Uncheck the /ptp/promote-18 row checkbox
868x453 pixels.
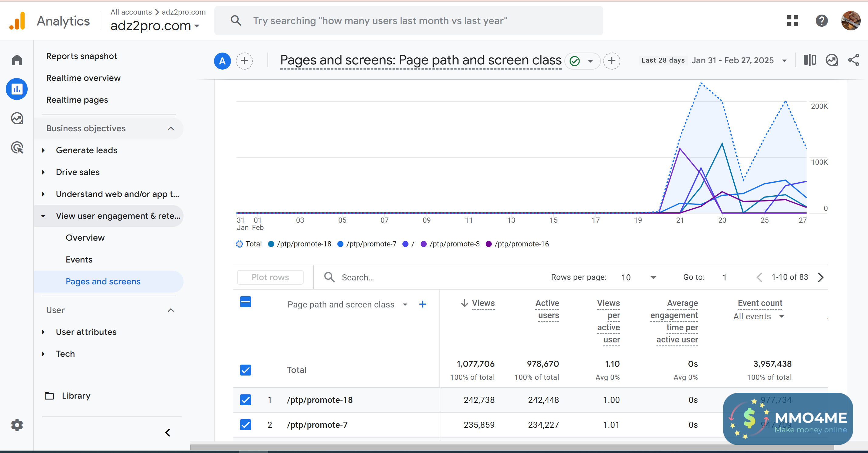pyautogui.click(x=245, y=400)
